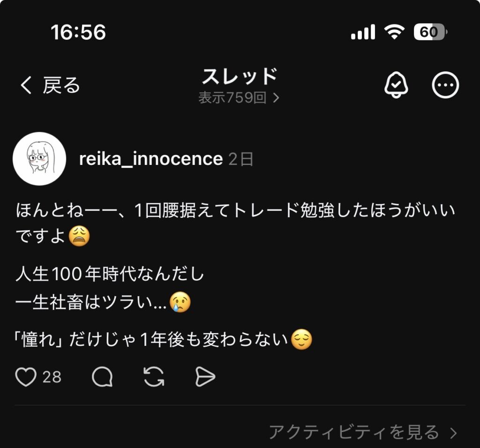Tap the Wi-Fi icon in status bar
Image resolution: width=480 pixels, height=448 pixels.
tap(394, 32)
